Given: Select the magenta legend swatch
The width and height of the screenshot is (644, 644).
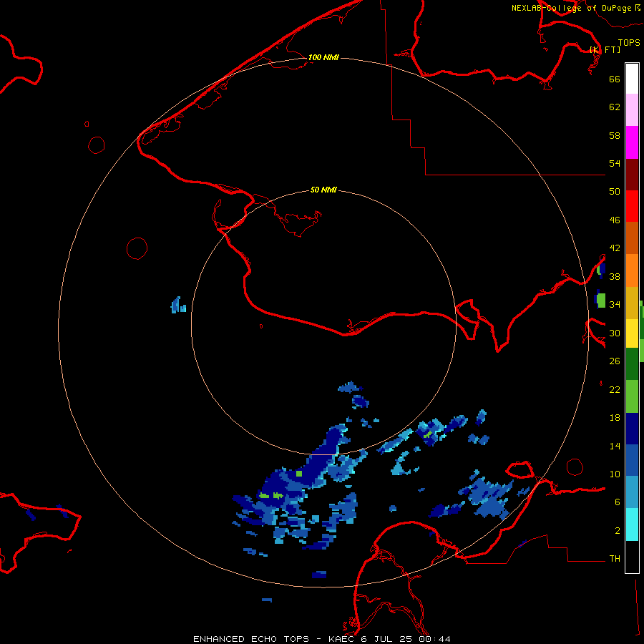Looking at the screenshot, I should coord(632,142).
